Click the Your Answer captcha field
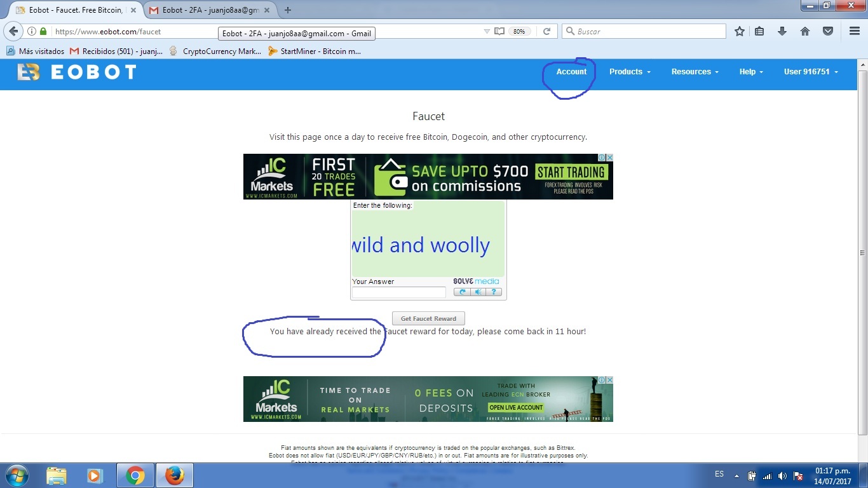This screenshot has height=488, width=868. coord(399,292)
